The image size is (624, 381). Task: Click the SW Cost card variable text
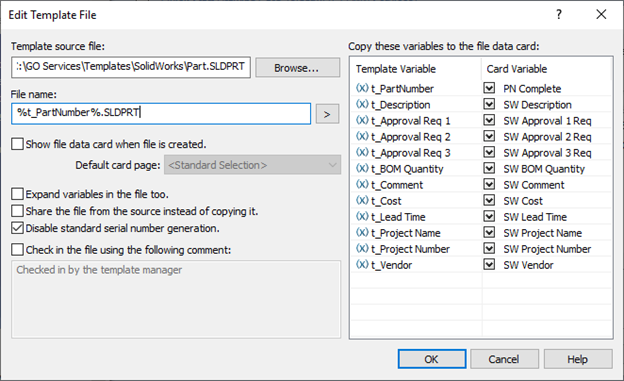(x=523, y=201)
